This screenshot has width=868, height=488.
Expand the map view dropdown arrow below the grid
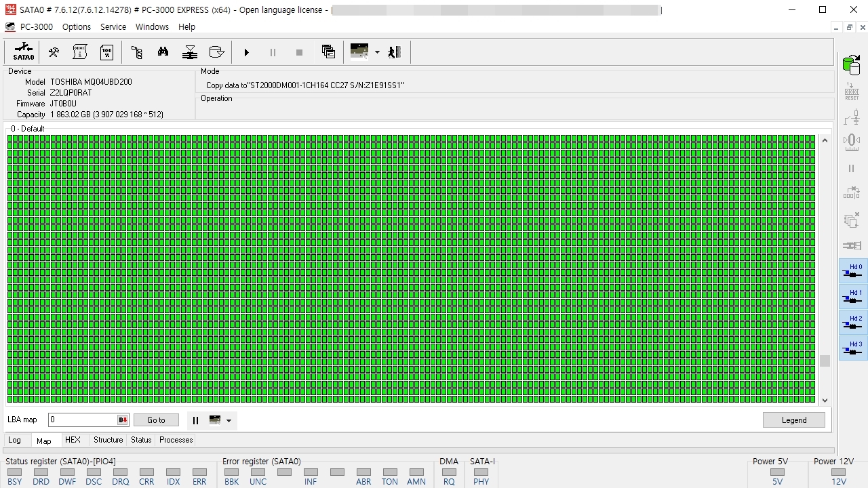pyautogui.click(x=229, y=421)
